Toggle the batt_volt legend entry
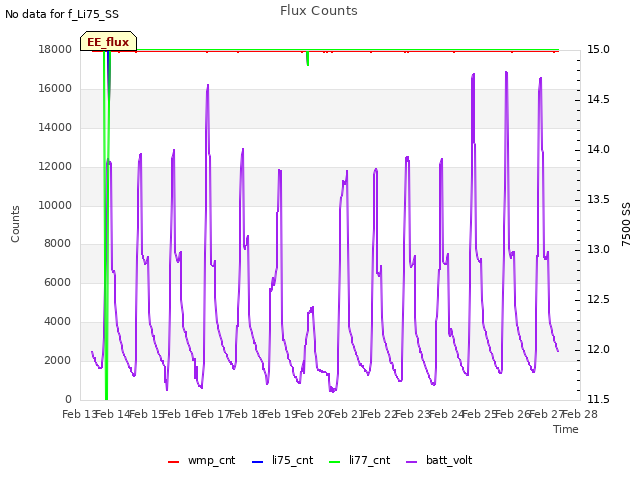 439,460
